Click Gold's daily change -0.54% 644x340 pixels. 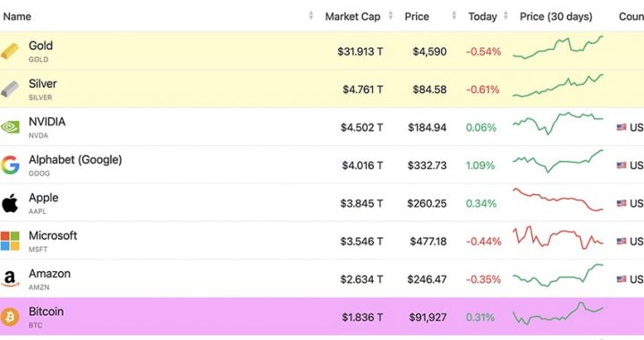[483, 52]
